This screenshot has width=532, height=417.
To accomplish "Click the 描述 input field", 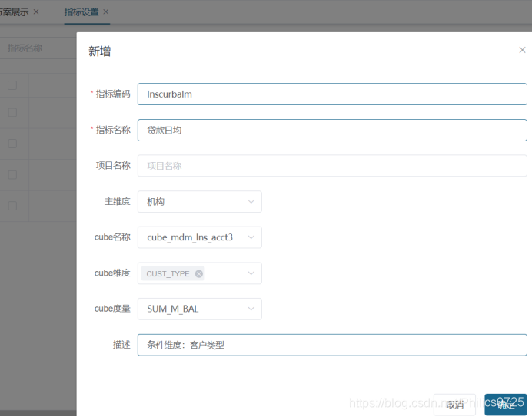I will (332, 345).
